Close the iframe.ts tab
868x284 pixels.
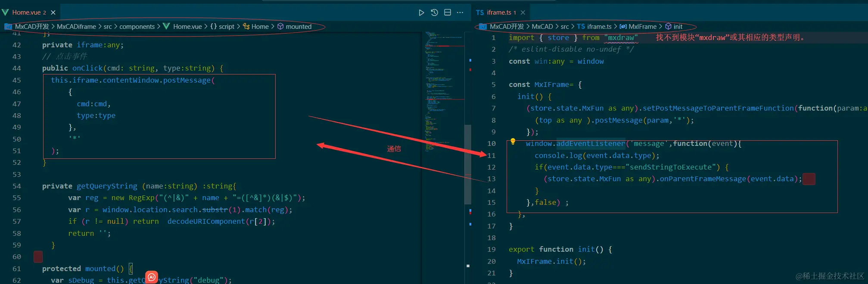click(523, 12)
